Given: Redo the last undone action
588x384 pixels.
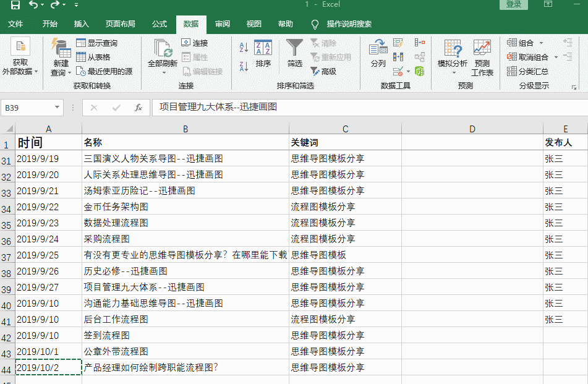Looking at the screenshot, I should [x=55, y=4].
